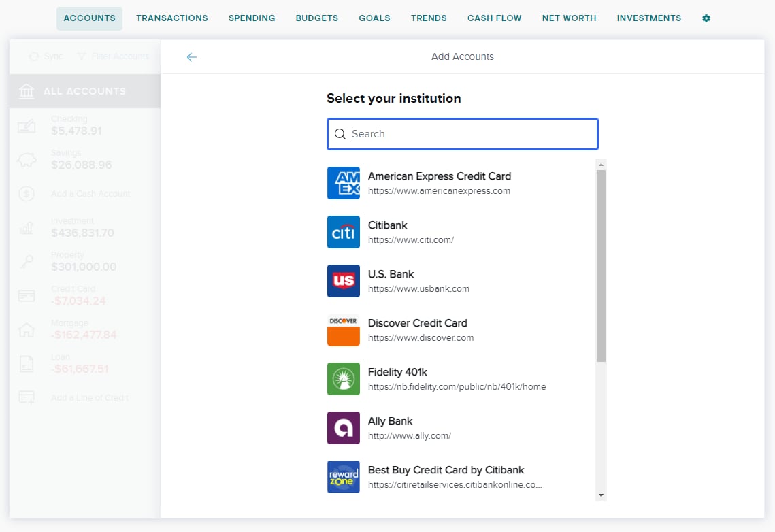This screenshot has width=775, height=532.
Task: Select the Citibank institution name
Action: (x=388, y=225)
